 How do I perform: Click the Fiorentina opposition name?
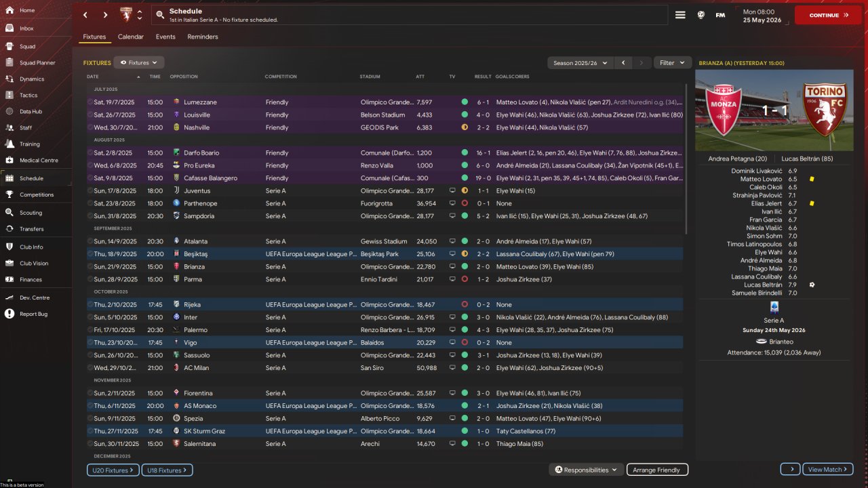198,393
